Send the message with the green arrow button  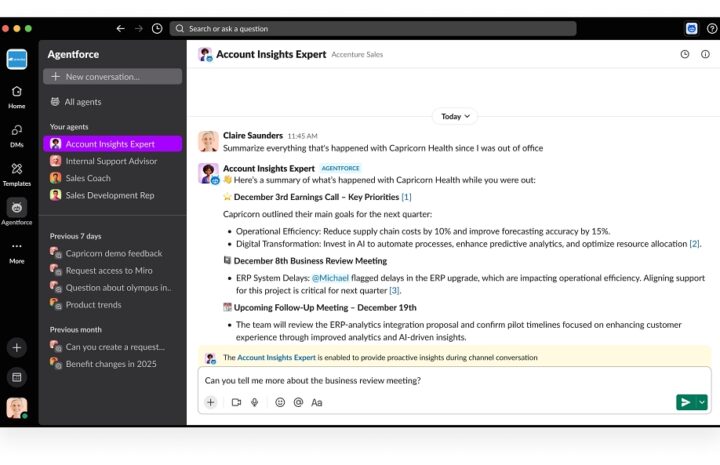(x=686, y=402)
